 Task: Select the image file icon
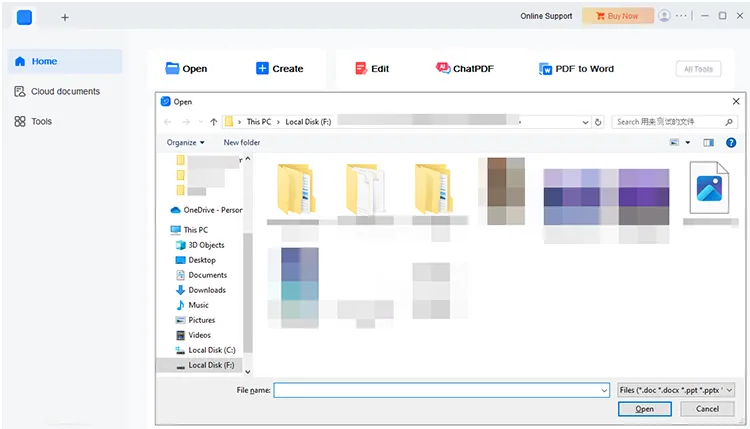709,187
